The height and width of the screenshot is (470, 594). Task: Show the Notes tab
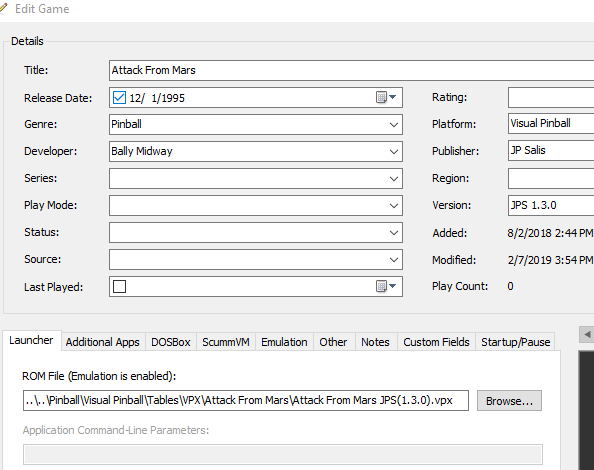[375, 342]
